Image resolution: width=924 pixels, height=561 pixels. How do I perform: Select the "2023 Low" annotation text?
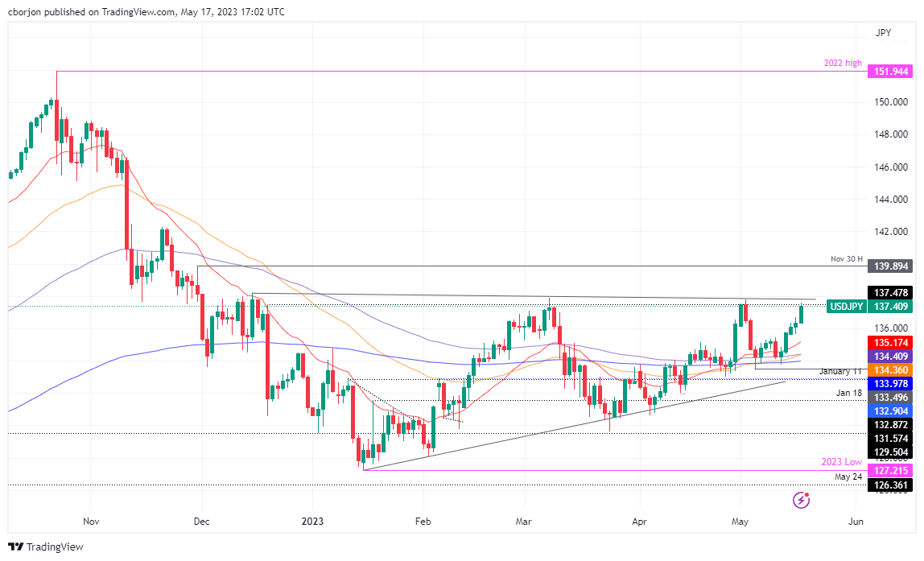coord(843,462)
